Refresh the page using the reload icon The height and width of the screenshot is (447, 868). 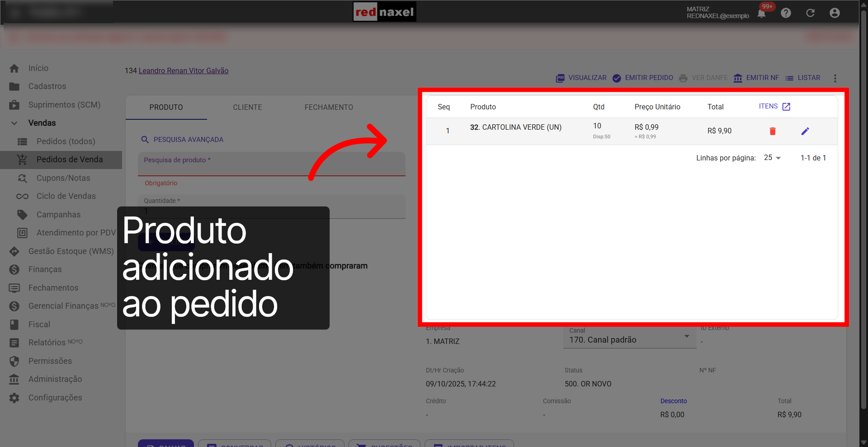810,13
